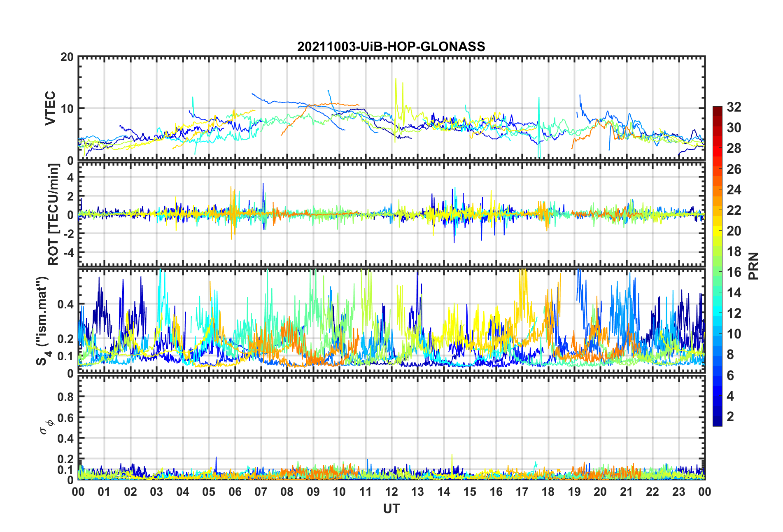Screen dimensions: 783x532
Task: Click the plot title "20211003-UiB-HOP-GLONASS"
Action: pos(391,47)
